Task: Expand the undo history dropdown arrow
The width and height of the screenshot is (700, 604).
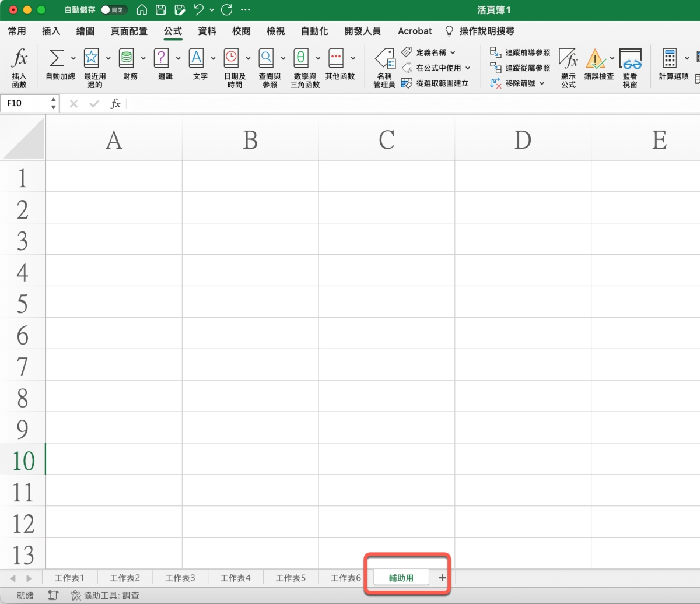Action: (x=211, y=10)
